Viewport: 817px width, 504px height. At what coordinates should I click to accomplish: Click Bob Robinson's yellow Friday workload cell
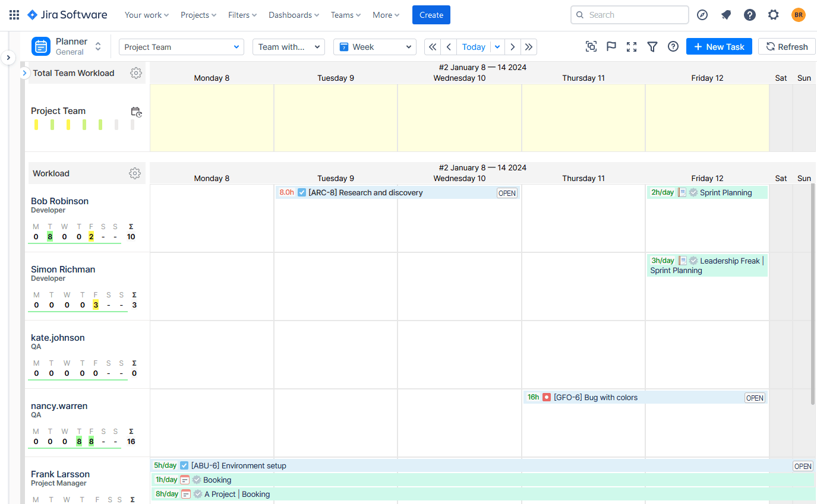90,236
